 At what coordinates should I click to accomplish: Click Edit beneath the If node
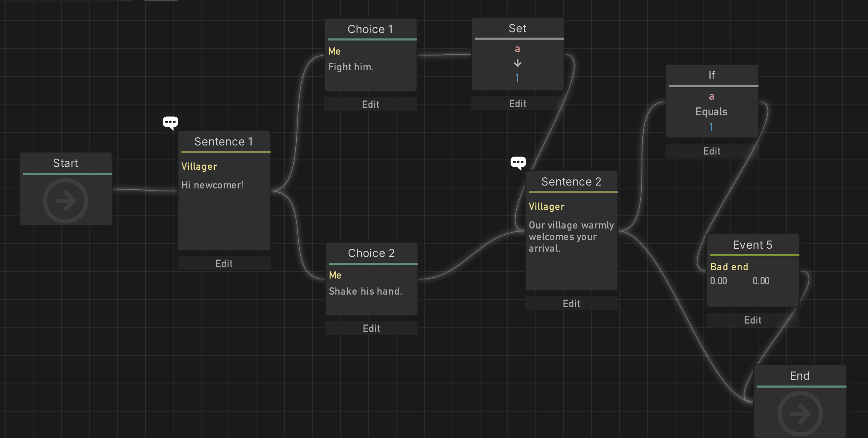pos(711,151)
